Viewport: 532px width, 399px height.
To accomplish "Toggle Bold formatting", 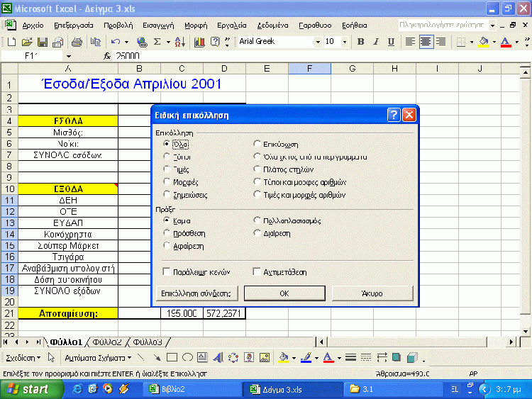I will coord(360,42).
